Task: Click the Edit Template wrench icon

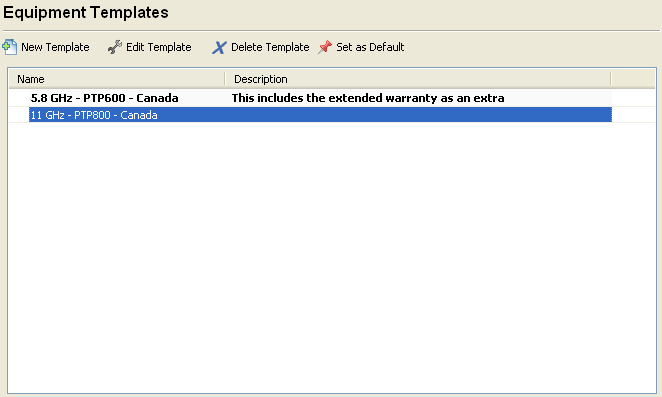Action: tap(114, 47)
